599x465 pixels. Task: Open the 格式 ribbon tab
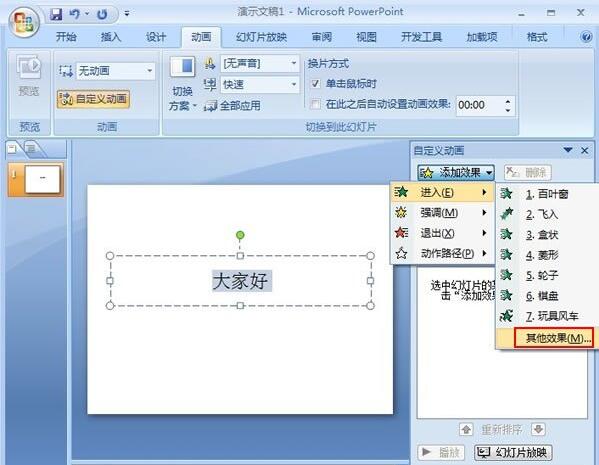click(x=537, y=37)
